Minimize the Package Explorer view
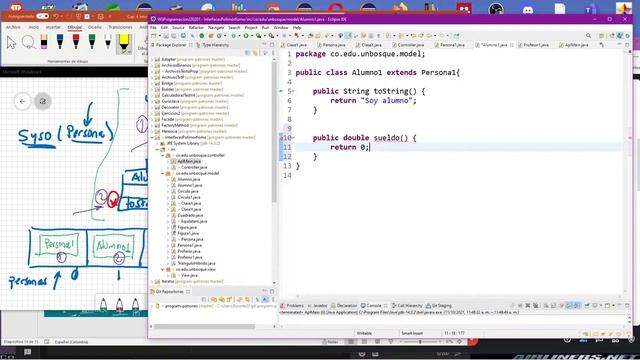The image size is (640, 360). tap(264, 44)
